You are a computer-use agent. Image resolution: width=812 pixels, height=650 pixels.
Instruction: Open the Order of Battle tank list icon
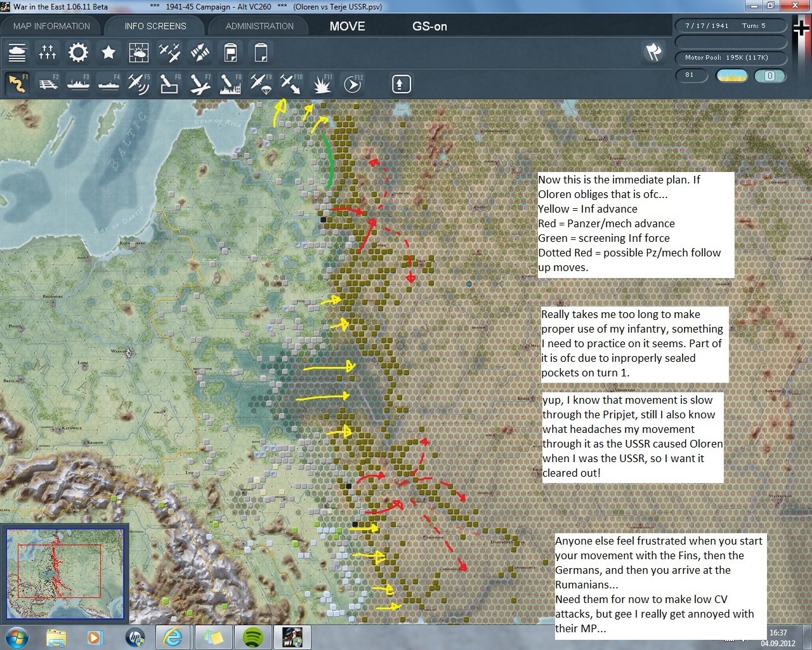point(17,52)
